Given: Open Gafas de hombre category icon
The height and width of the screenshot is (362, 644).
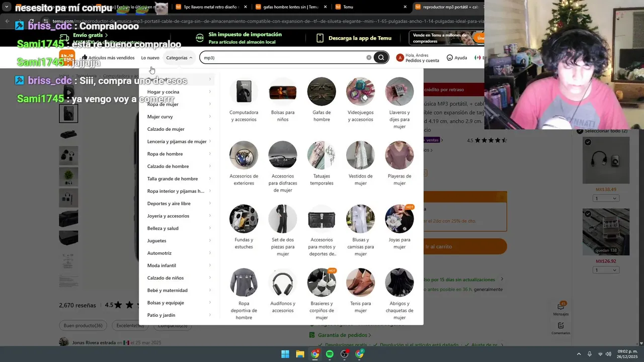Looking at the screenshot, I should tap(321, 92).
